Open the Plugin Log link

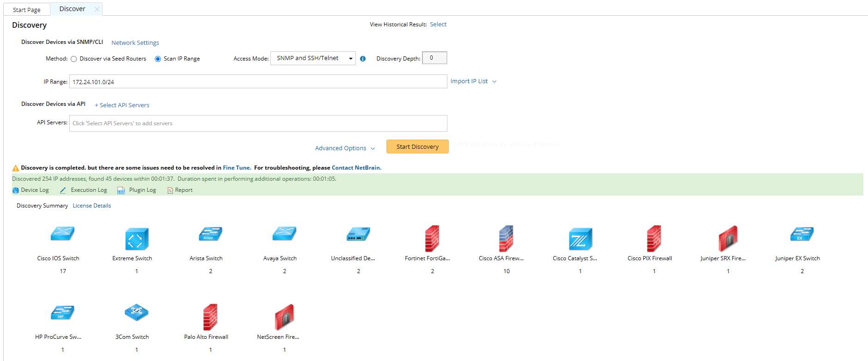(142, 190)
